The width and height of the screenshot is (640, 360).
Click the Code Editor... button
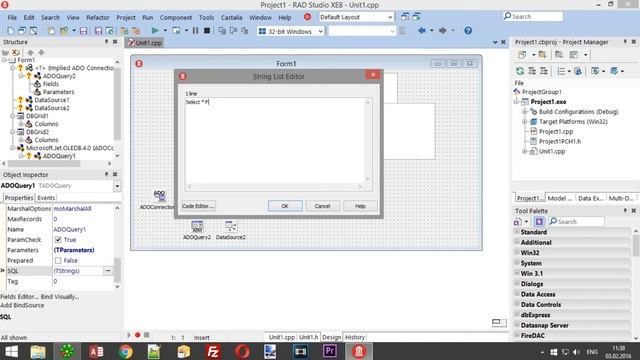(198, 206)
